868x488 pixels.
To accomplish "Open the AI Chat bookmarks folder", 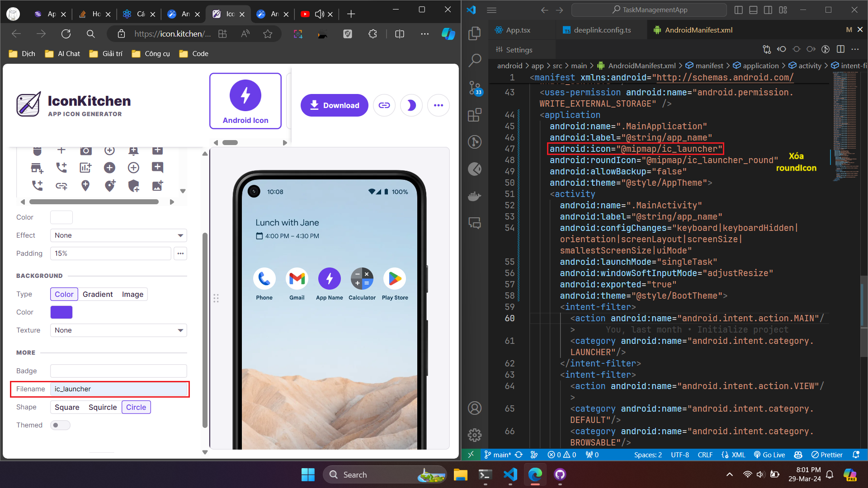I will tap(62, 54).
